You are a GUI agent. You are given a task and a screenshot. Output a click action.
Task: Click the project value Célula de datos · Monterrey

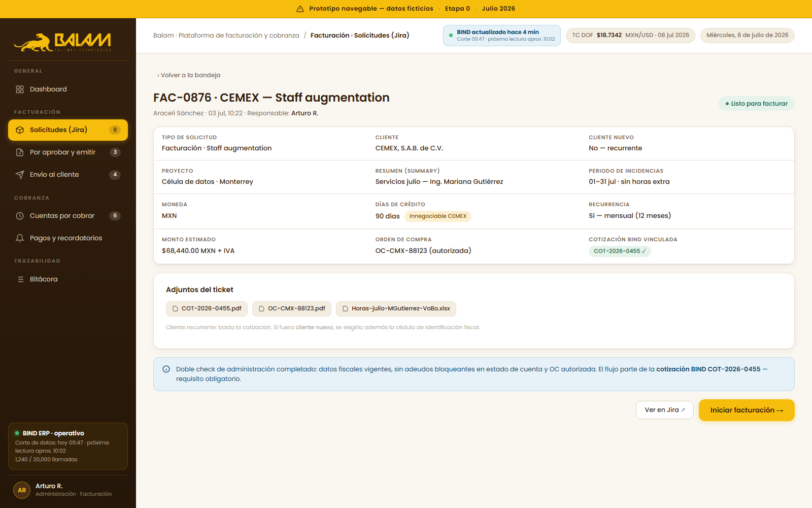pyautogui.click(x=208, y=182)
